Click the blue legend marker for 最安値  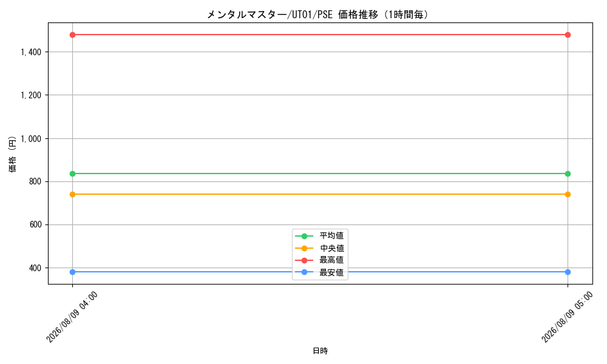304,272
